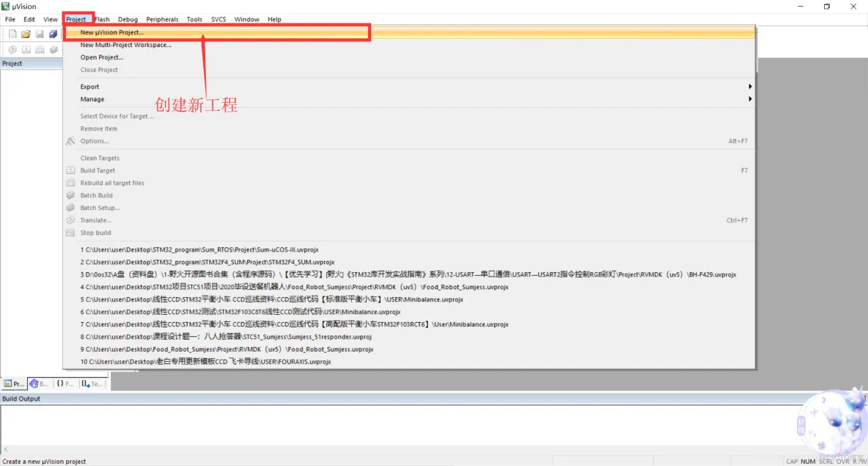Click the Build toolbar icon
Screen dimensions: 868x466
click(26, 49)
